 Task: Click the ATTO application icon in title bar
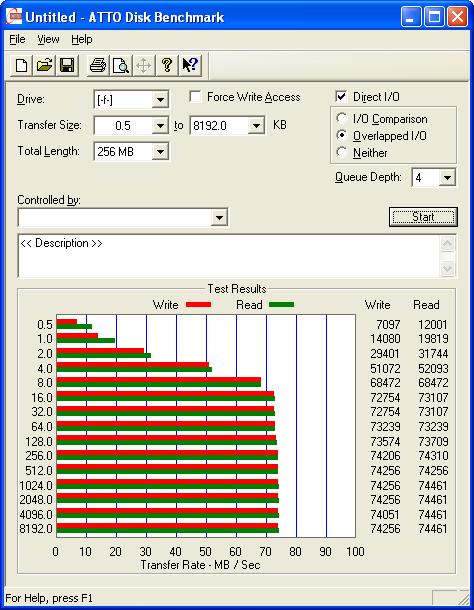14,17
